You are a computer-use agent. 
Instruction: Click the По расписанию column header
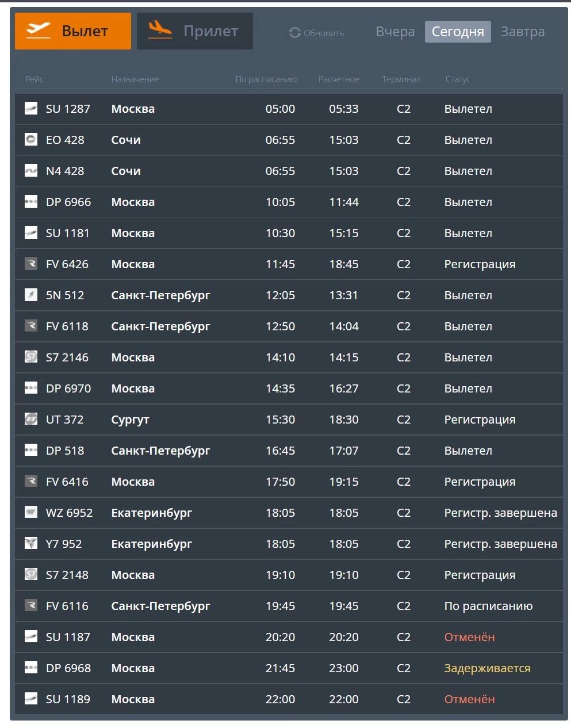[266, 79]
